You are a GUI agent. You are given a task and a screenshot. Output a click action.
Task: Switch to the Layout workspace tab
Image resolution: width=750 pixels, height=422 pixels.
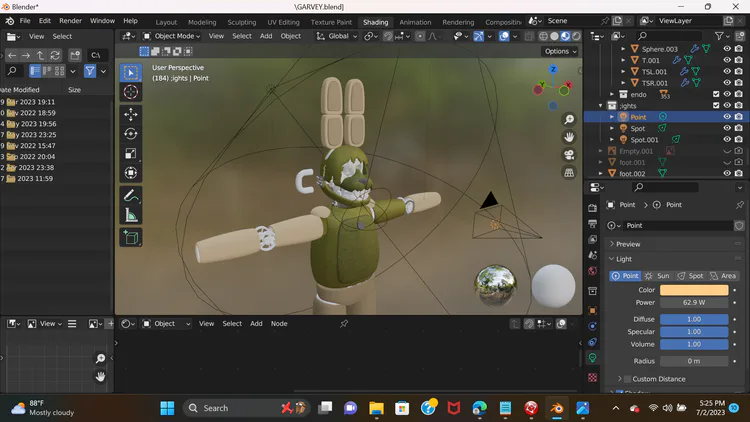[166, 22]
